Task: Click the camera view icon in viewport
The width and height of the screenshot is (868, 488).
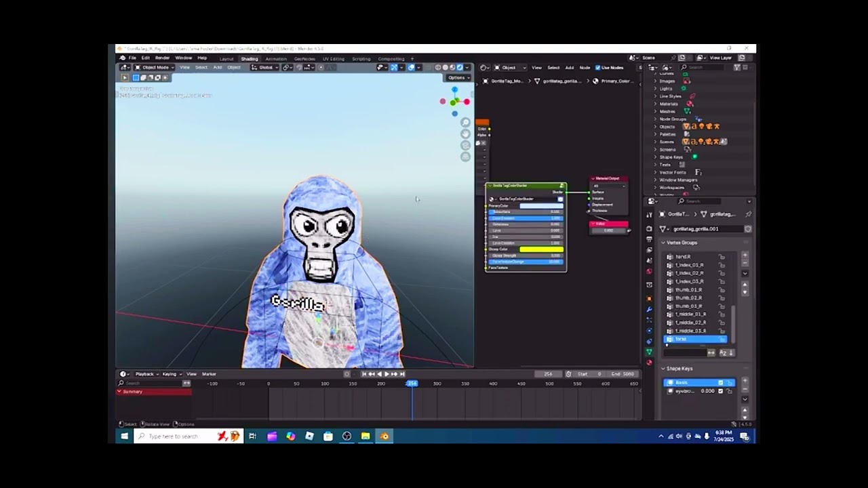Action: (x=465, y=145)
